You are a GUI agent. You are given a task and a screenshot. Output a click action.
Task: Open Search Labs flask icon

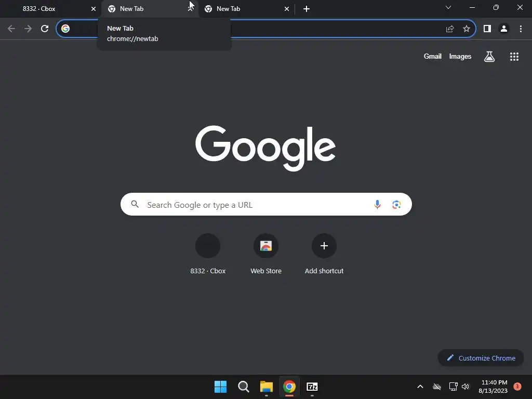(489, 57)
